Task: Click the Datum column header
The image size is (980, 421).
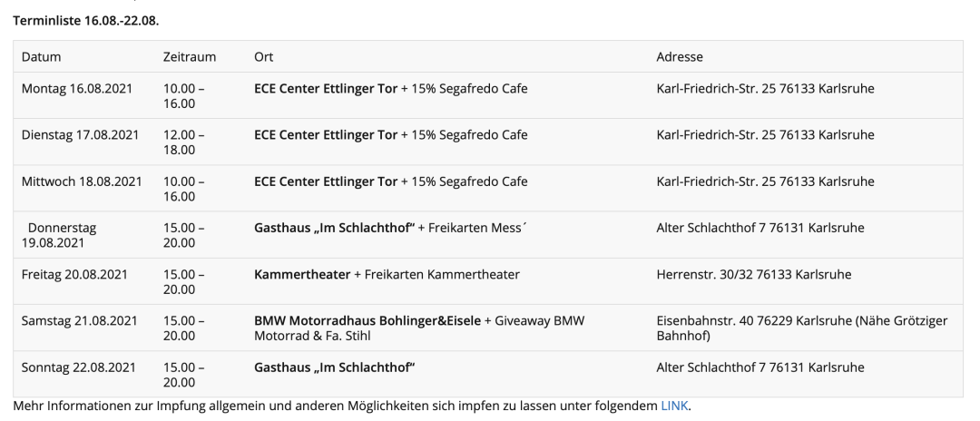Action: 41,57
